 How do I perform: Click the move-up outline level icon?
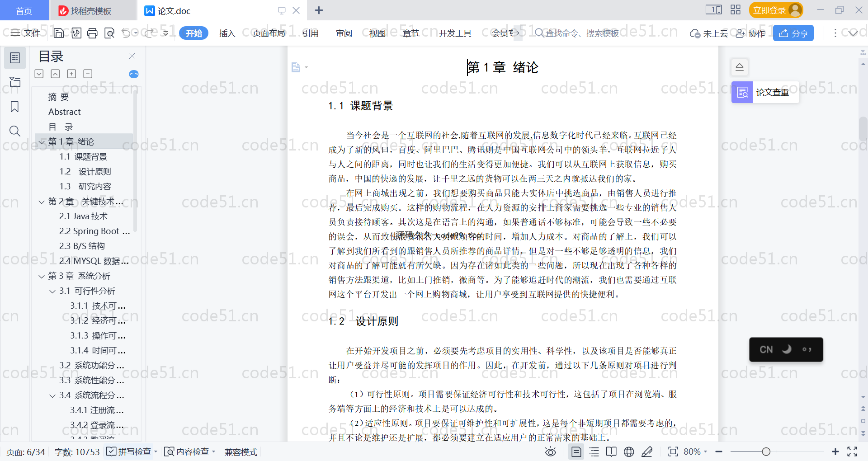coord(55,74)
